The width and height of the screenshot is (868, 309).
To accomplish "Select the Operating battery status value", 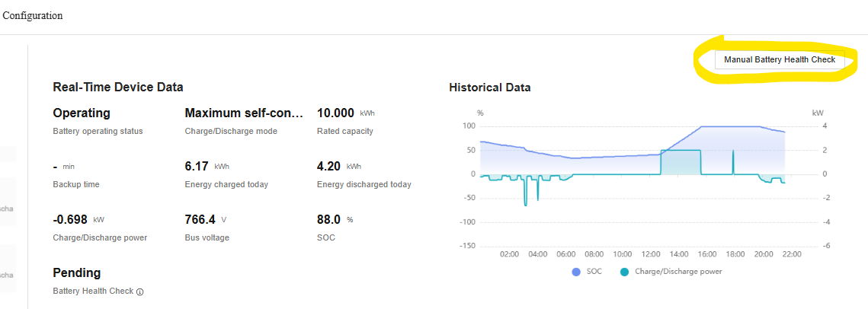I will pos(82,113).
